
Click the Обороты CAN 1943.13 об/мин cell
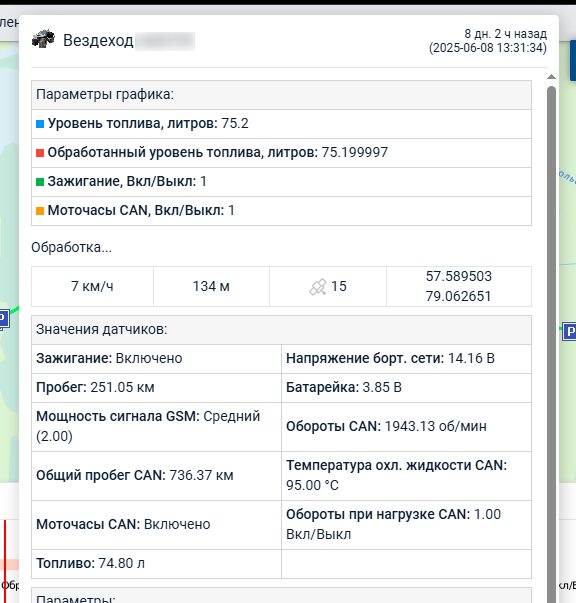[x=406, y=427]
